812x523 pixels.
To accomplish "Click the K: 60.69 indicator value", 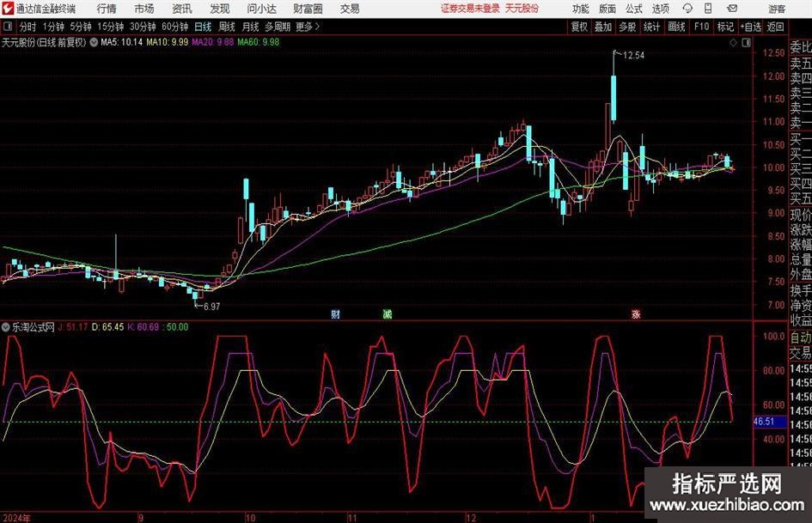I will [143, 326].
